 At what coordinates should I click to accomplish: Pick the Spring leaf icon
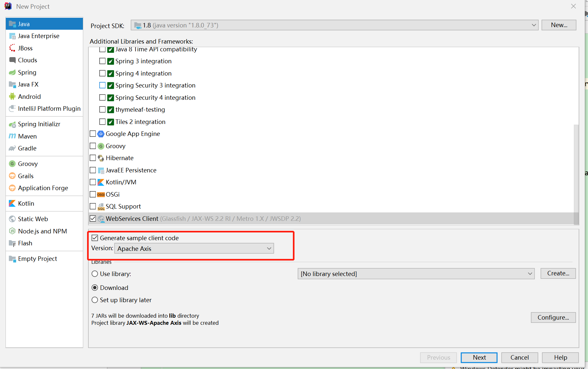coord(12,72)
